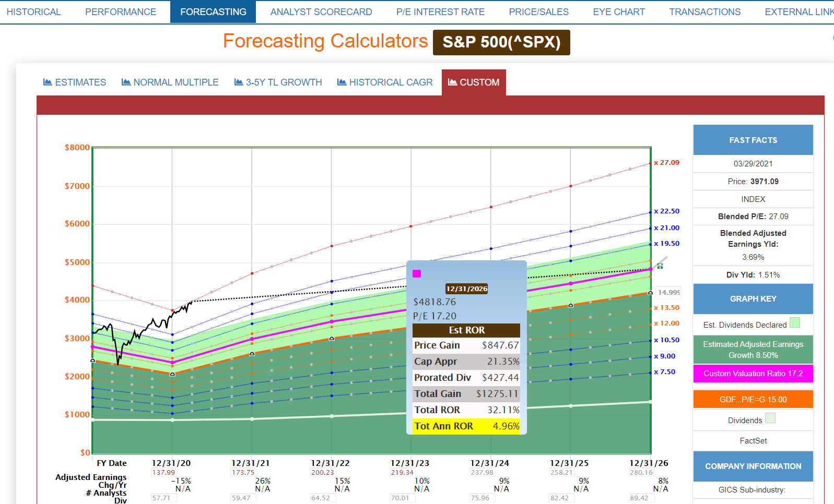This screenshot has width=834, height=504.
Task: Click the Custom calculator chart icon
Action: (x=453, y=82)
